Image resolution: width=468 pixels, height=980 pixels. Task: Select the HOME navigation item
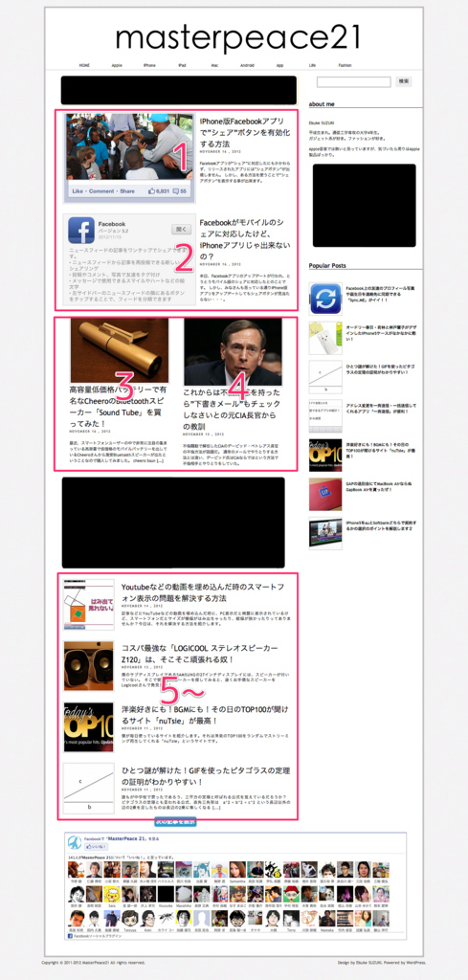(x=84, y=65)
